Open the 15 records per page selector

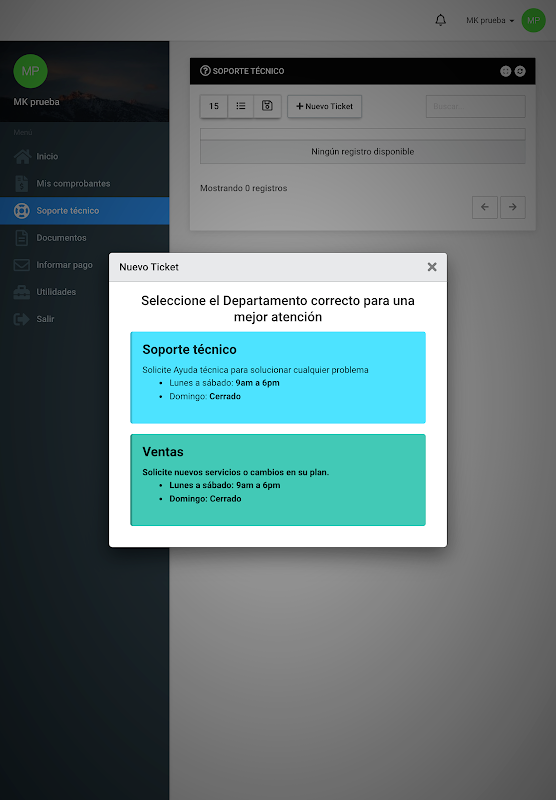click(214, 106)
